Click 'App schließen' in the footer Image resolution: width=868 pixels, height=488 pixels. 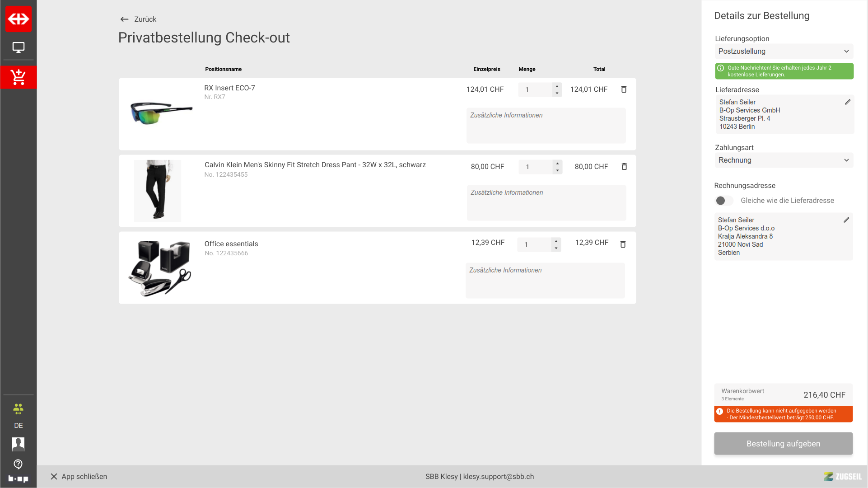click(x=79, y=477)
